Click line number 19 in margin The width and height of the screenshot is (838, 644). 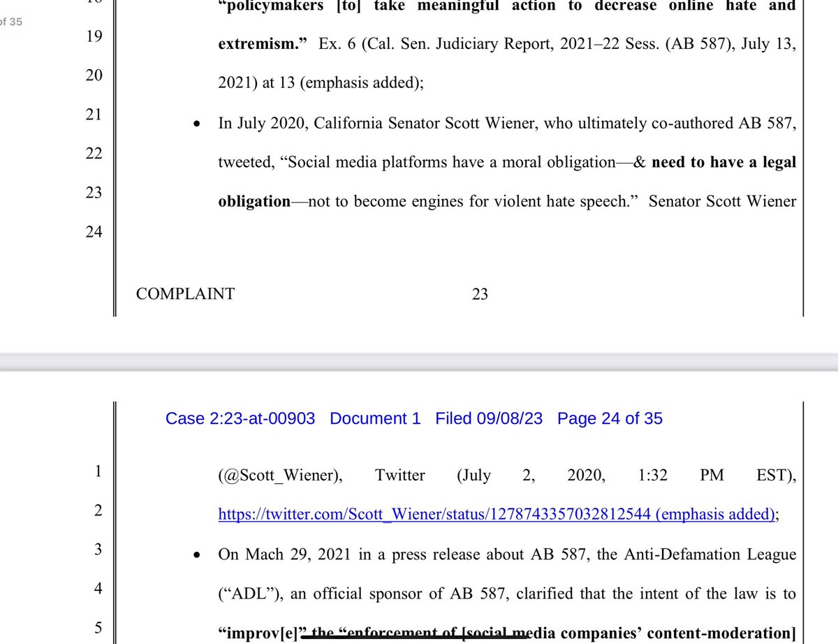click(x=94, y=36)
